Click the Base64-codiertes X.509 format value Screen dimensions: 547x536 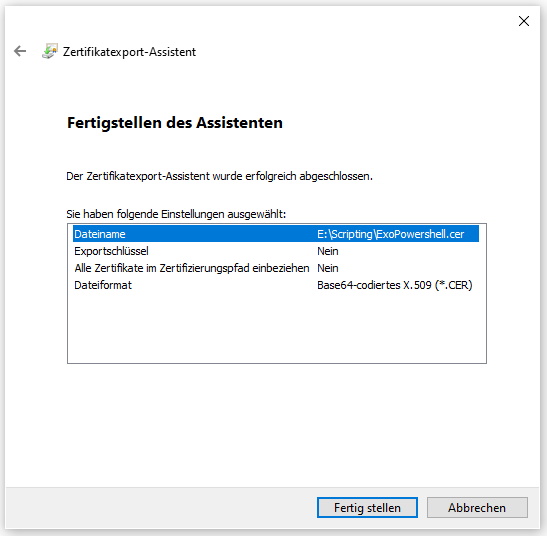point(395,285)
